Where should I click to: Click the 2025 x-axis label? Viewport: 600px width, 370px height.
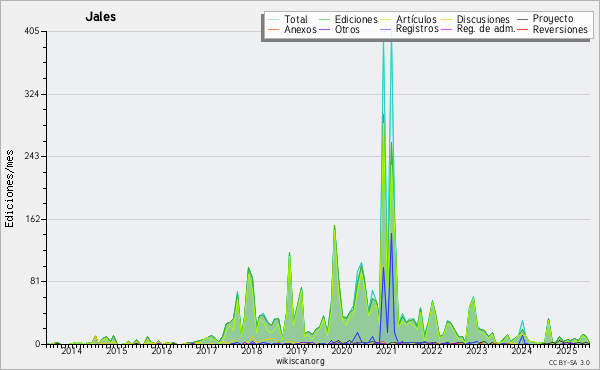[566, 351]
